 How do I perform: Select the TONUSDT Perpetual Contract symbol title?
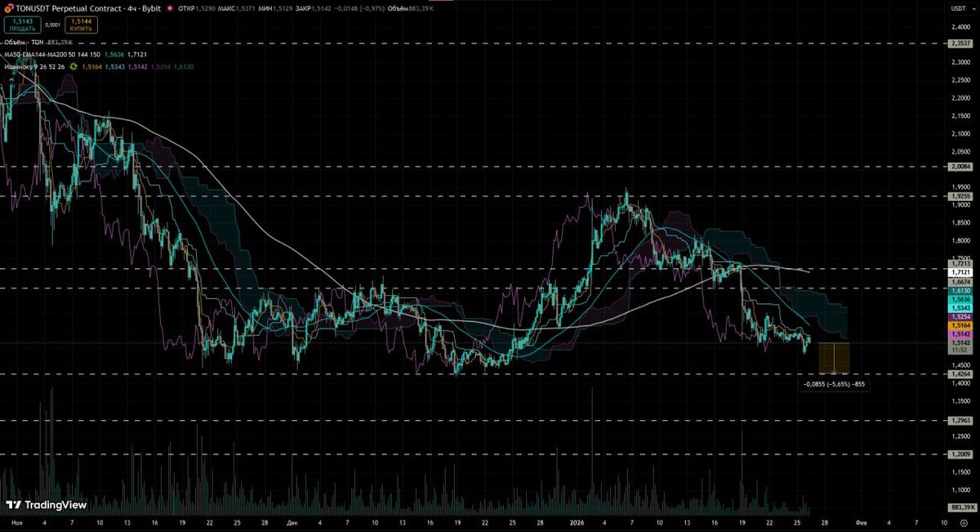point(75,7)
